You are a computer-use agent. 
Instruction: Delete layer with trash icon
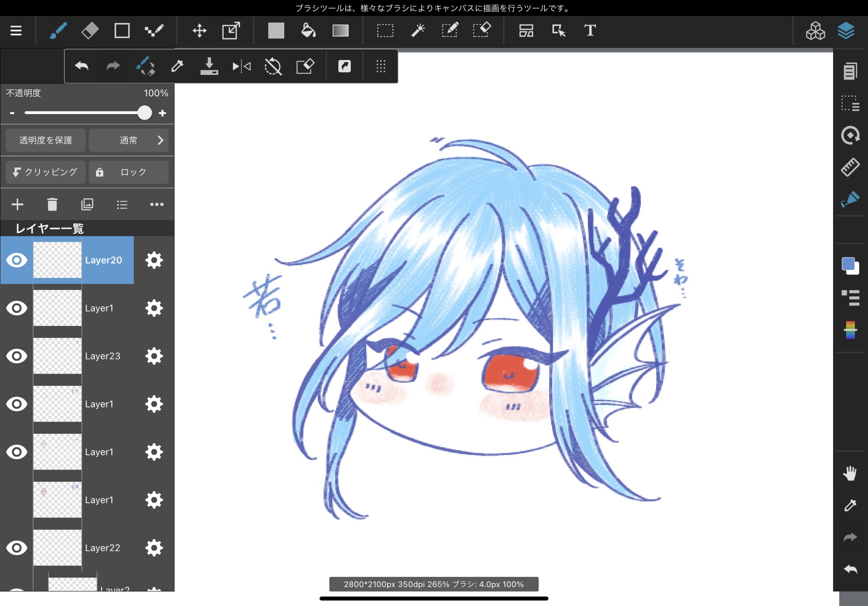point(52,205)
